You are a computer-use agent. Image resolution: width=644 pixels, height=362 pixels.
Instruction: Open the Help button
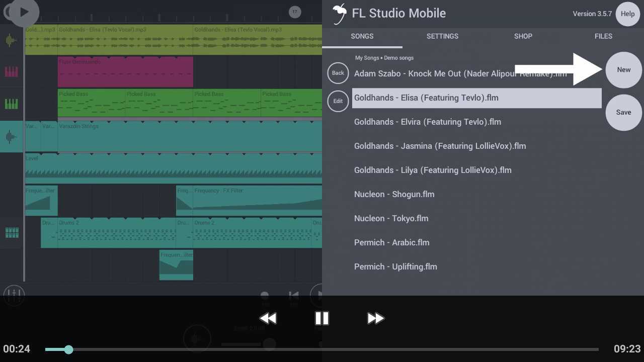coord(627,14)
